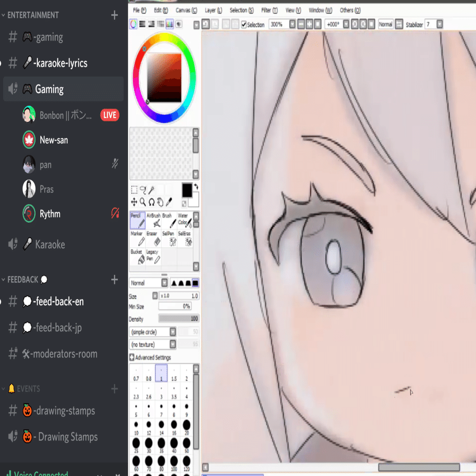Image resolution: width=476 pixels, height=476 pixels.
Task: Open the zoom percentage 300% dropdown
Action: pyautogui.click(x=292, y=24)
